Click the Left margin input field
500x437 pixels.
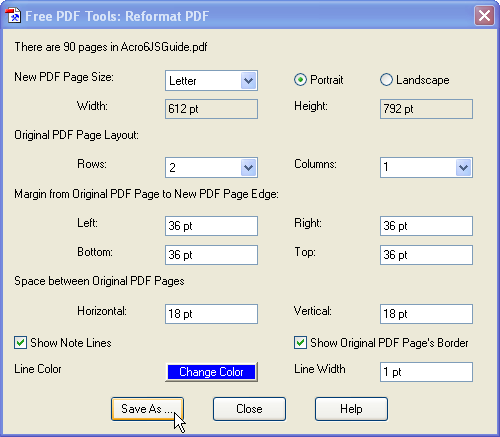click(x=211, y=226)
